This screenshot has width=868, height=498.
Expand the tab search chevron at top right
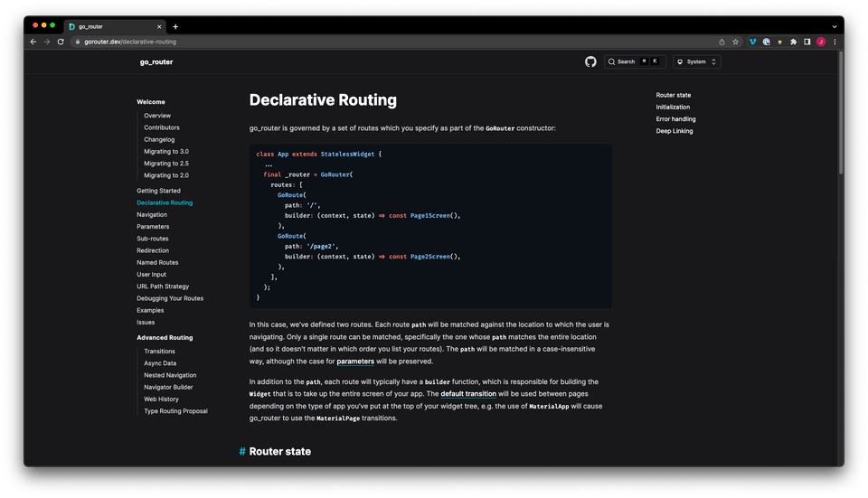pyautogui.click(x=835, y=26)
